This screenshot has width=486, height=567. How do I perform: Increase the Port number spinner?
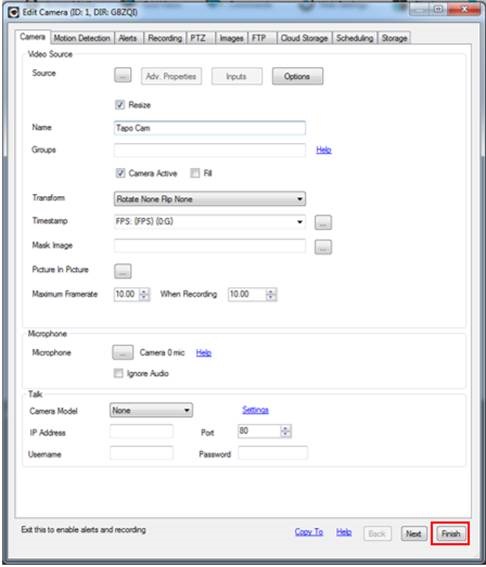[285, 428]
